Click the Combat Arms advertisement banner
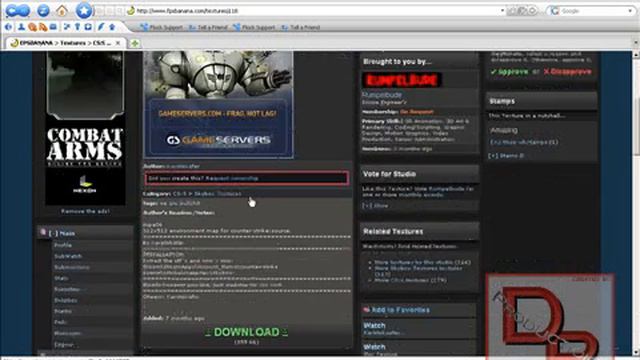The width and height of the screenshot is (640, 360). pyautogui.click(x=85, y=128)
